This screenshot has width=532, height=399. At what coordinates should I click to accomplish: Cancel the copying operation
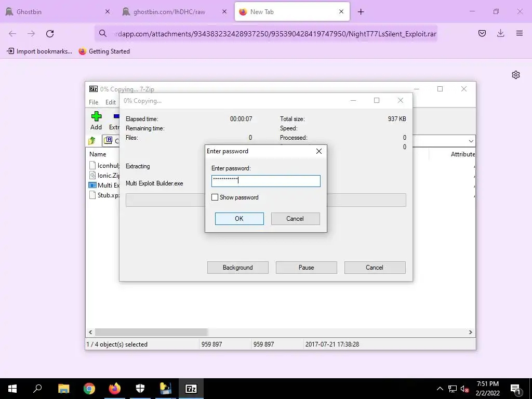click(x=375, y=268)
